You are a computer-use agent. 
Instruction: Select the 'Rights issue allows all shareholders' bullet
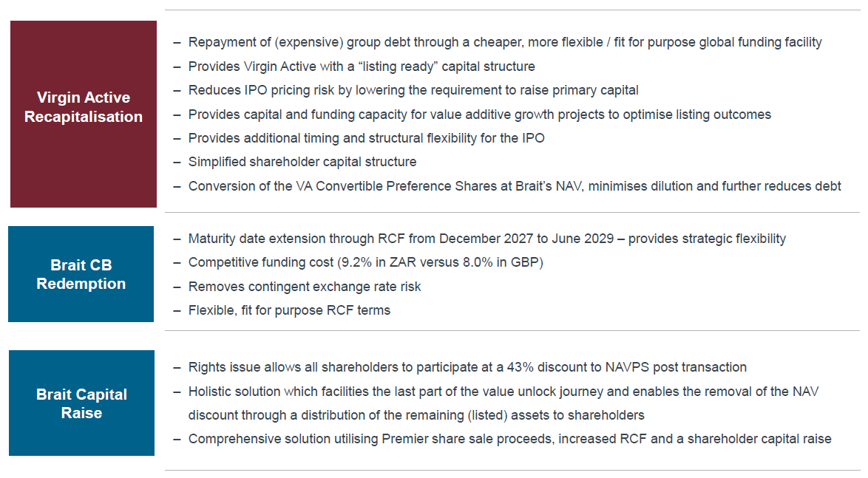(x=467, y=367)
